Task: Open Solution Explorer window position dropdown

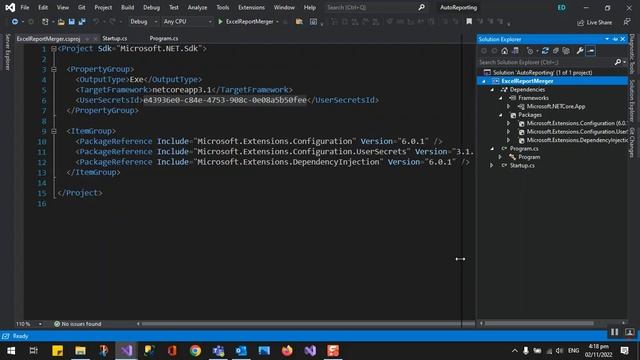Action: click(607, 39)
